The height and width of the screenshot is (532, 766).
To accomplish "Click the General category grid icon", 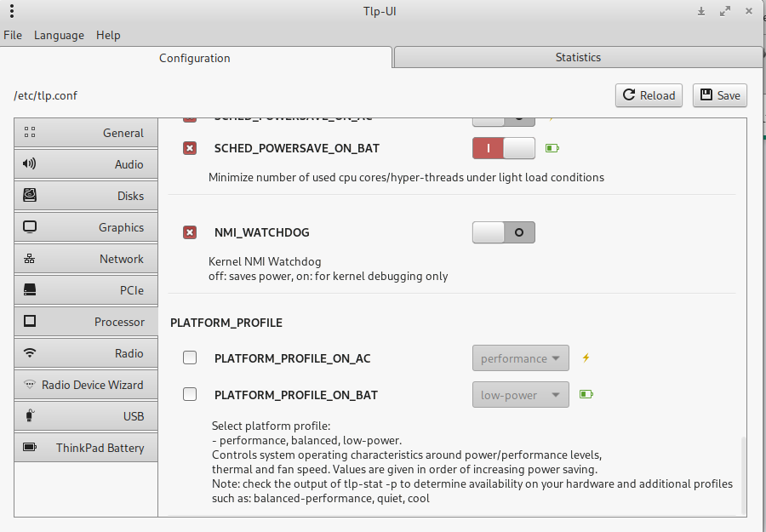I will click(x=30, y=133).
